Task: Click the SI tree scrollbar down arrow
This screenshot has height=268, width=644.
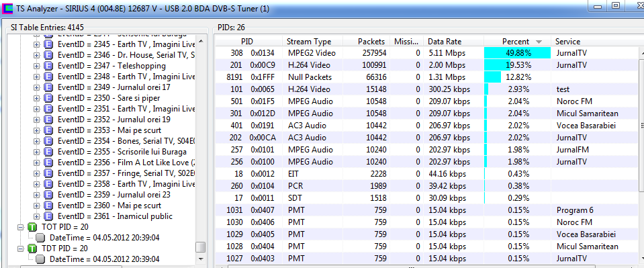Action: click(x=200, y=259)
